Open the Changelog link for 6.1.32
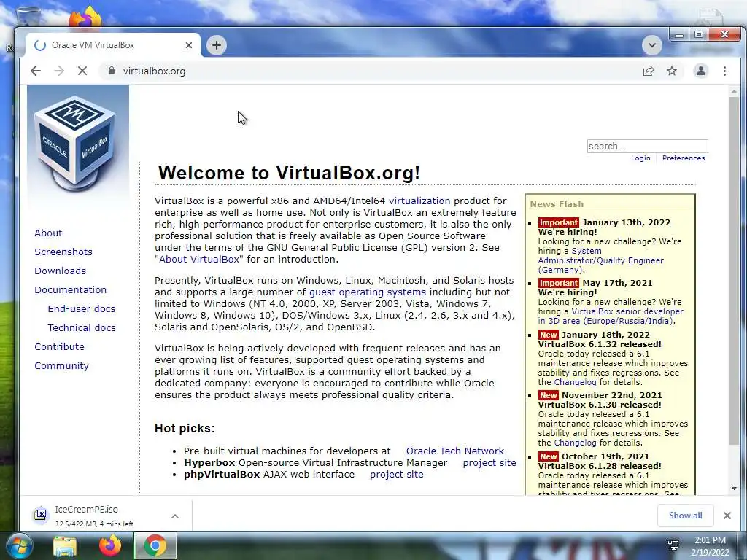The height and width of the screenshot is (560, 747). click(575, 382)
